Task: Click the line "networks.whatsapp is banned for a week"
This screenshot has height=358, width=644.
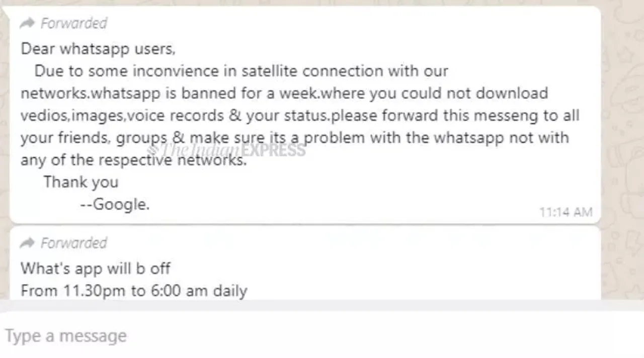Action: (x=284, y=93)
